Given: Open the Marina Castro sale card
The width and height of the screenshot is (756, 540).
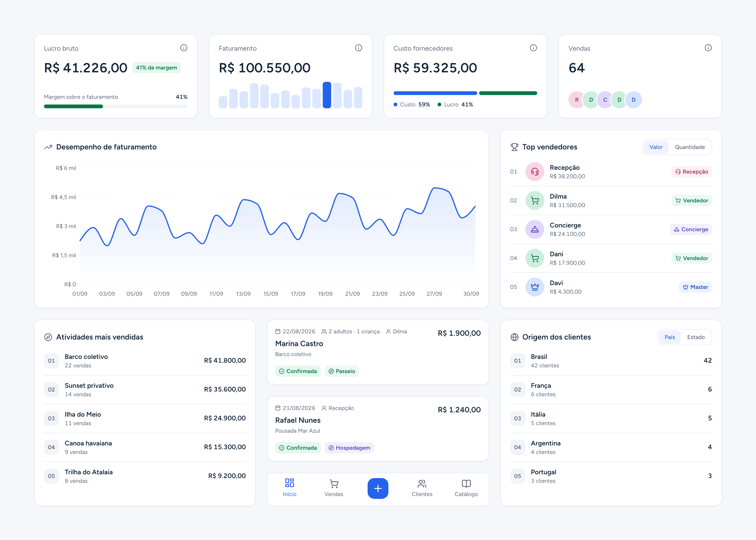Looking at the screenshot, I should pyautogui.click(x=378, y=353).
